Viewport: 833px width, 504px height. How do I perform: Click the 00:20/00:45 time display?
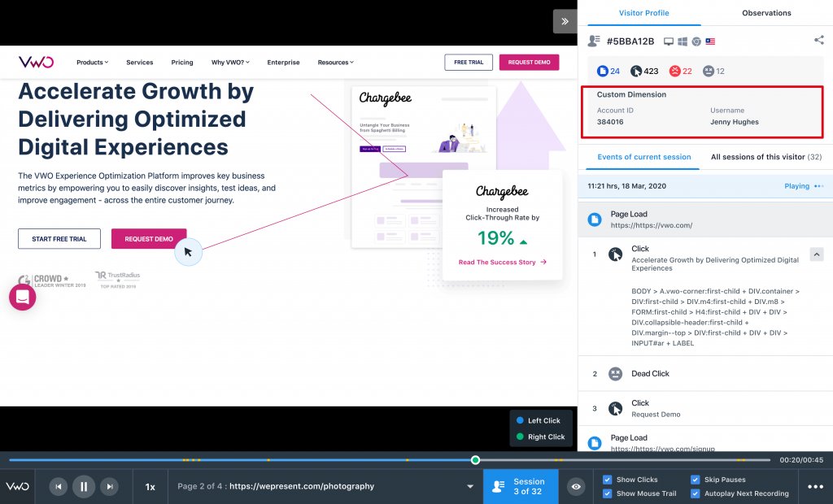(x=801, y=460)
